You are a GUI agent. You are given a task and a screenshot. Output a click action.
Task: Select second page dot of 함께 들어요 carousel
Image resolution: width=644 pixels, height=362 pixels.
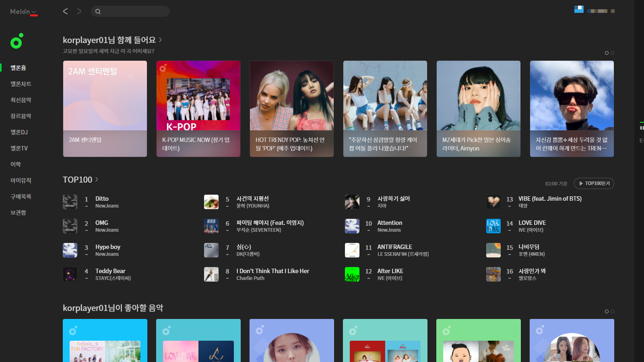coord(612,53)
